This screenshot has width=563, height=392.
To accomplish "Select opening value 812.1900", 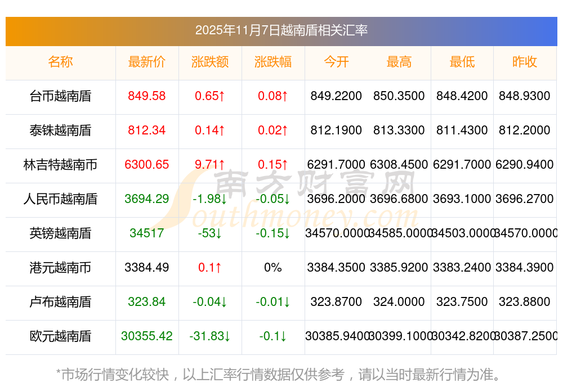I will pyautogui.click(x=336, y=130).
